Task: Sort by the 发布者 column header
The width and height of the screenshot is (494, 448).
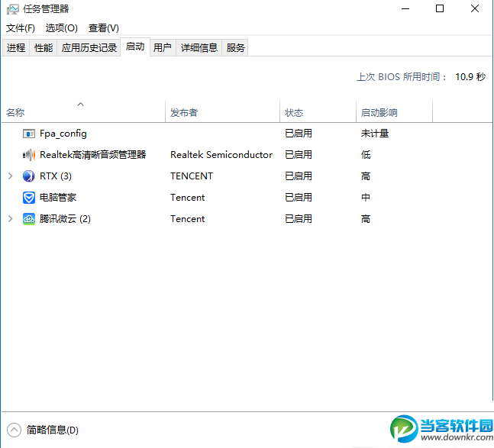Action: pos(222,111)
